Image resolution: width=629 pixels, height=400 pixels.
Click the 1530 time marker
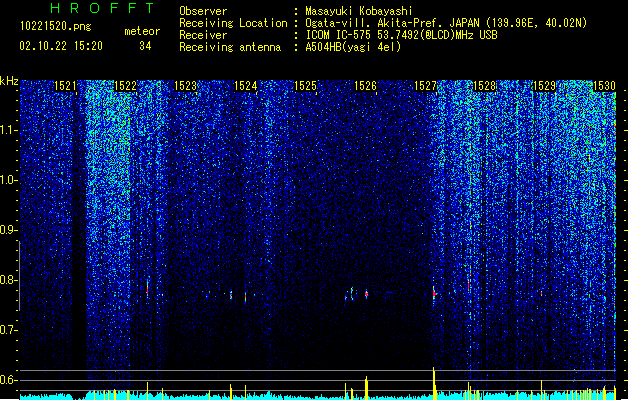[x=604, y=86]
